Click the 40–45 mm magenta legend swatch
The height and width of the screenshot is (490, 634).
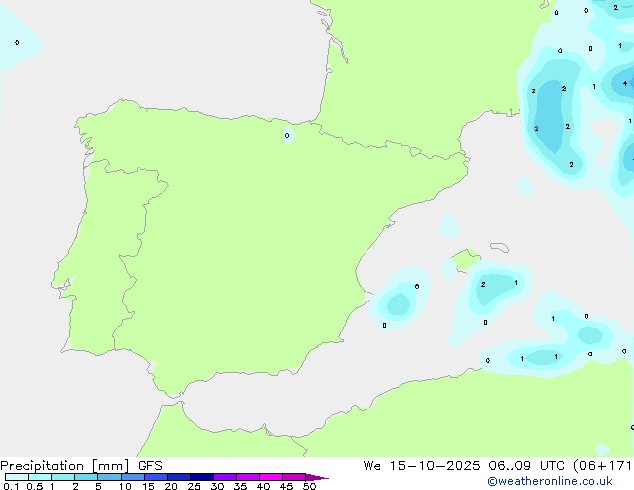click(x=271, y=477)
